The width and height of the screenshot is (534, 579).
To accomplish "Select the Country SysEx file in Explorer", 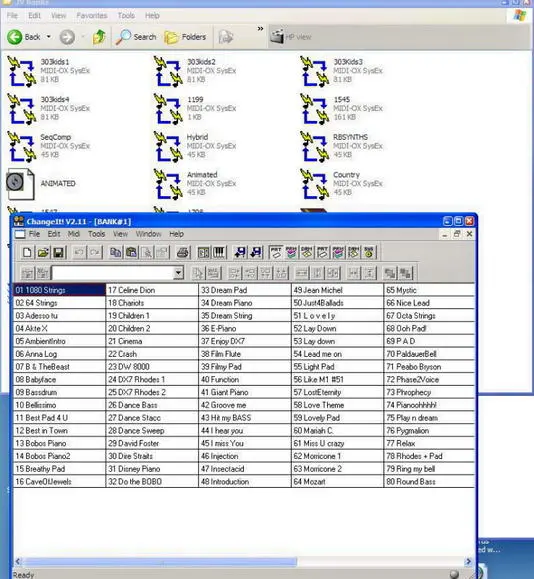I will [342, 184].
